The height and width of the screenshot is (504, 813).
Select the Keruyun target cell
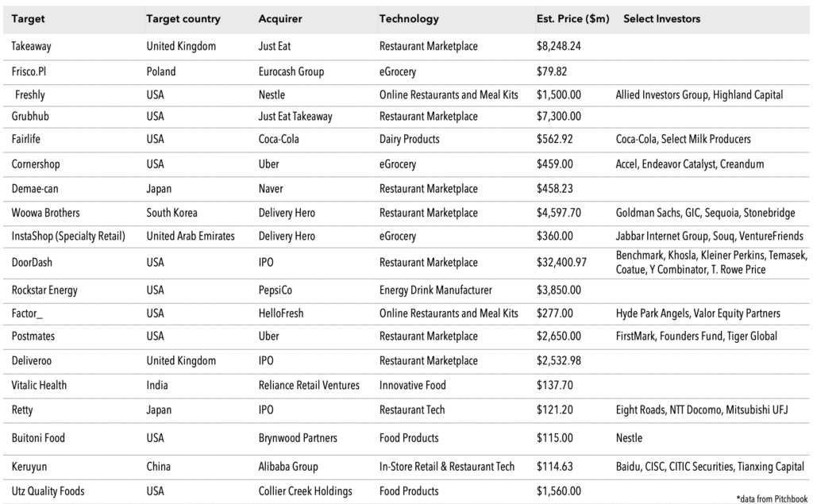pyautogui.click(x=29, y=467)
